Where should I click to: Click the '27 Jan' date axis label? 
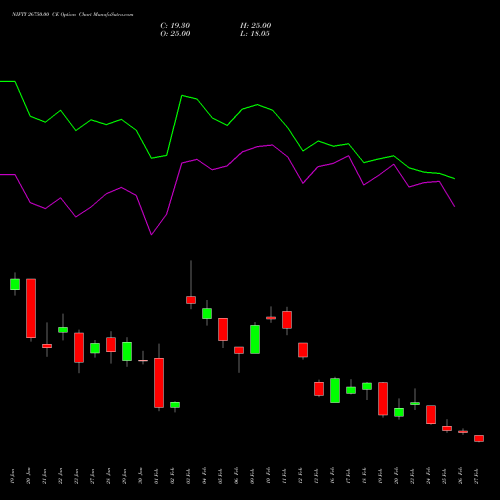92,477
